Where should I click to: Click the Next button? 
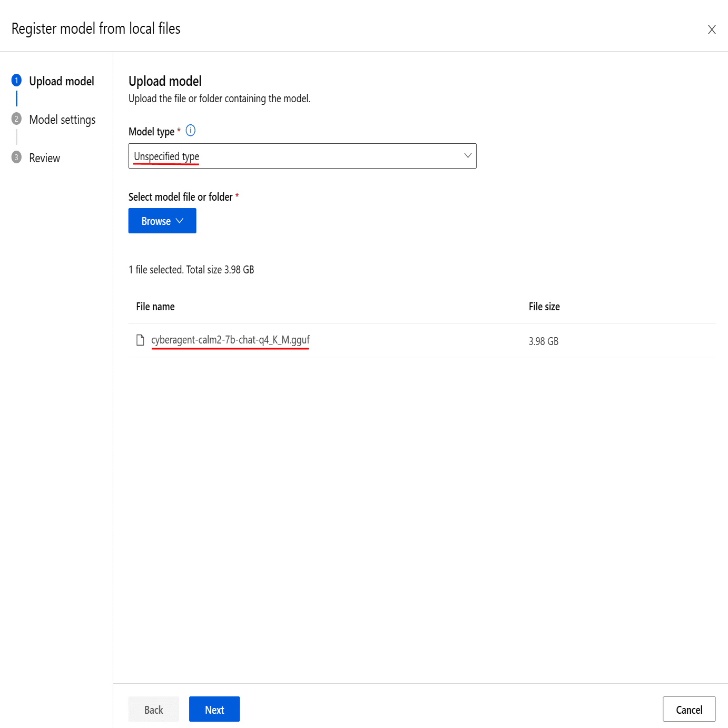pos(214,709)
